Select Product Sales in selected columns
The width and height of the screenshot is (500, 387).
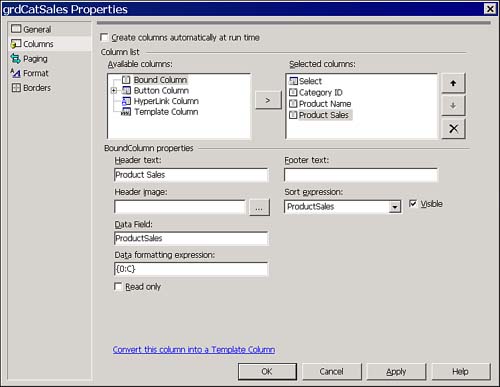coord(324,115)
